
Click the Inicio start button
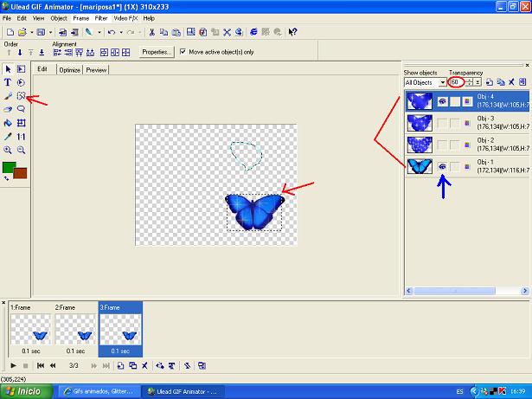pos(27,391)
